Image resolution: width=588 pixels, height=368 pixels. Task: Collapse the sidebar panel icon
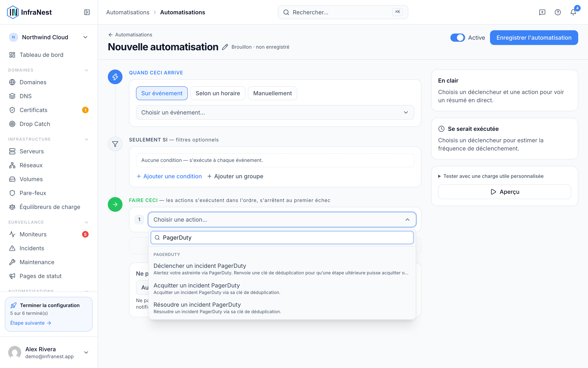click(87, 12)
